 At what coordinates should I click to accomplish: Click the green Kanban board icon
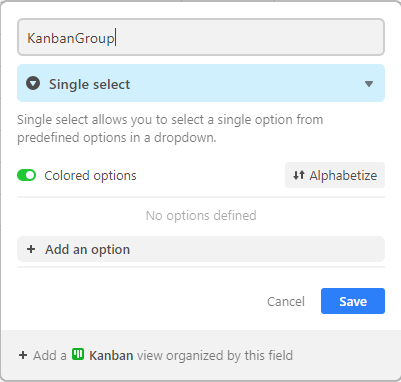(x=78, y=354)
